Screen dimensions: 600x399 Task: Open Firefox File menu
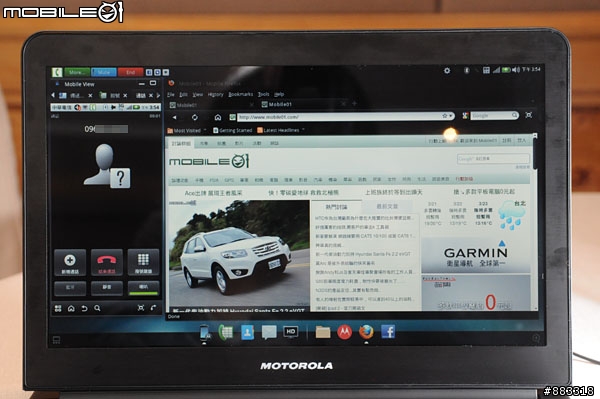pyautogui.click(x=171, y=94)
